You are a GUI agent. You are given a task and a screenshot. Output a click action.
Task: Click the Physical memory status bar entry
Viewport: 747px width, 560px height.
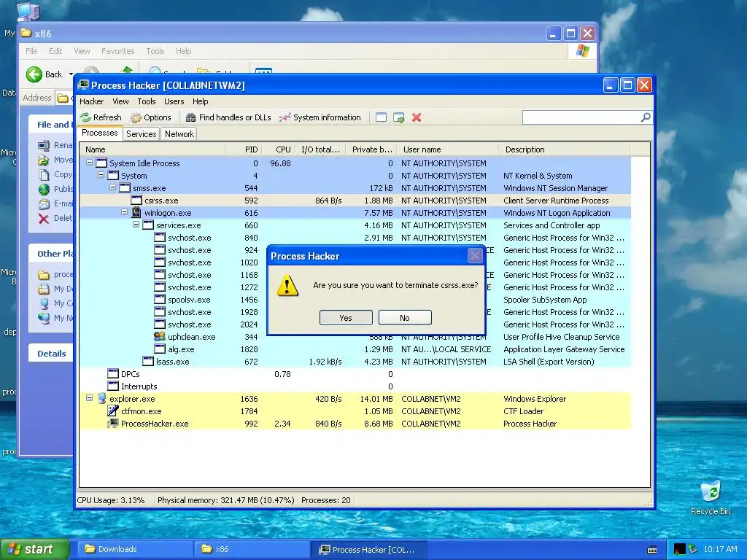point(226,500)
